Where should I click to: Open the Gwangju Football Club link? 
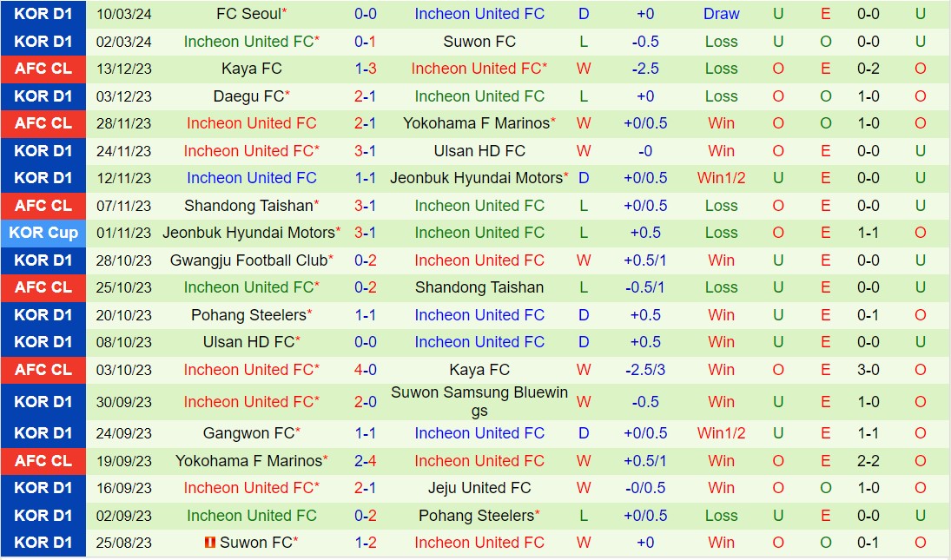pyautogui.click(x=248, y=260)
